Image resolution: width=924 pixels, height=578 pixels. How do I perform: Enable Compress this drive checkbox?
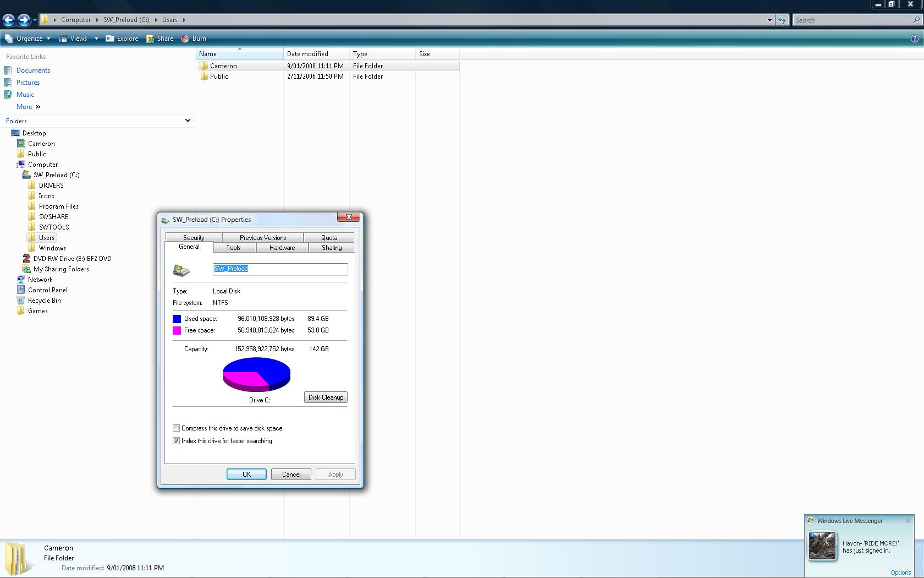177,428
